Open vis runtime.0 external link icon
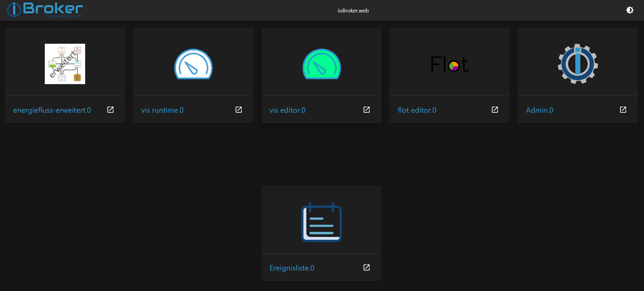This screenshot has height=291, width=644. click(239, 110)
